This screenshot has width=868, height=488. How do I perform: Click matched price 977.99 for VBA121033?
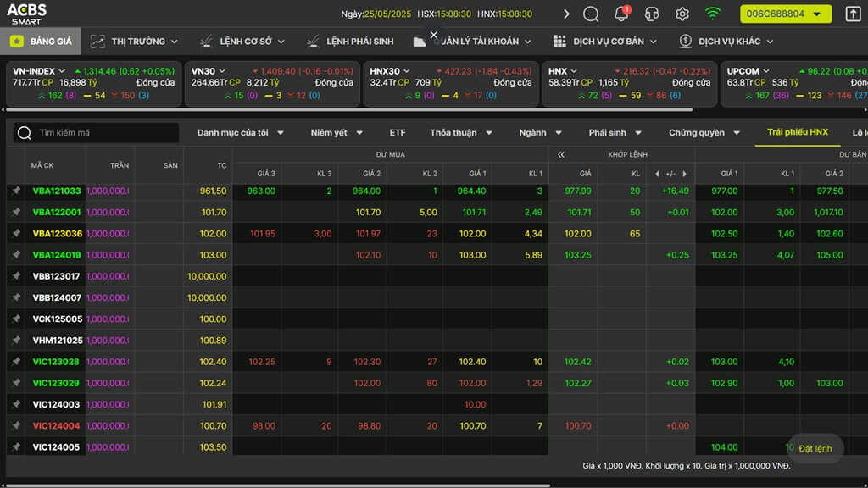coord(578,191)
